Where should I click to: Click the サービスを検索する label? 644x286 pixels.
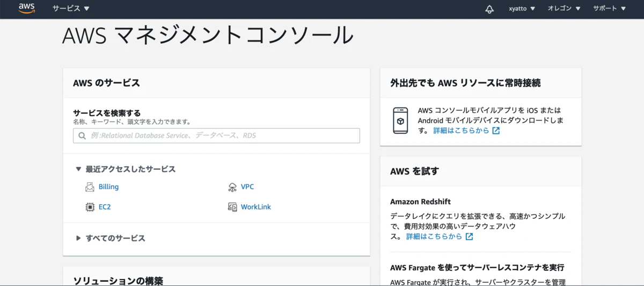click(x=107, y=113)
